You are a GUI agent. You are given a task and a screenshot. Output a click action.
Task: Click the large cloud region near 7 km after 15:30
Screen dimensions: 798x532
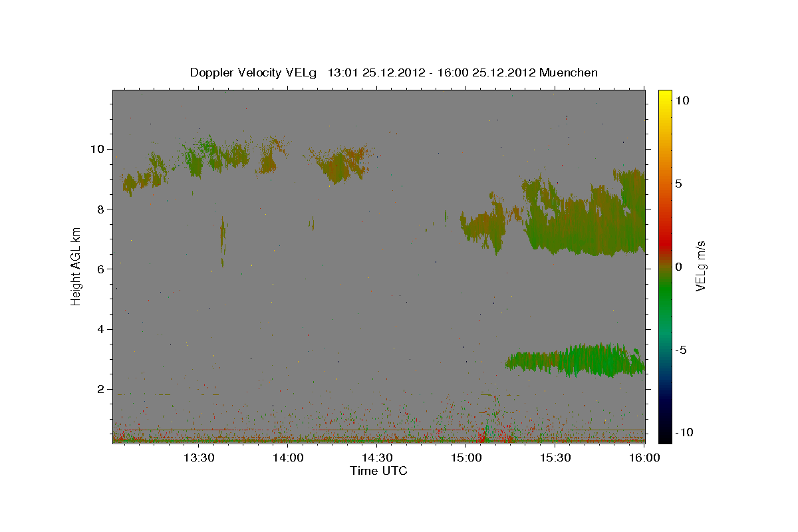coord(585,219)
